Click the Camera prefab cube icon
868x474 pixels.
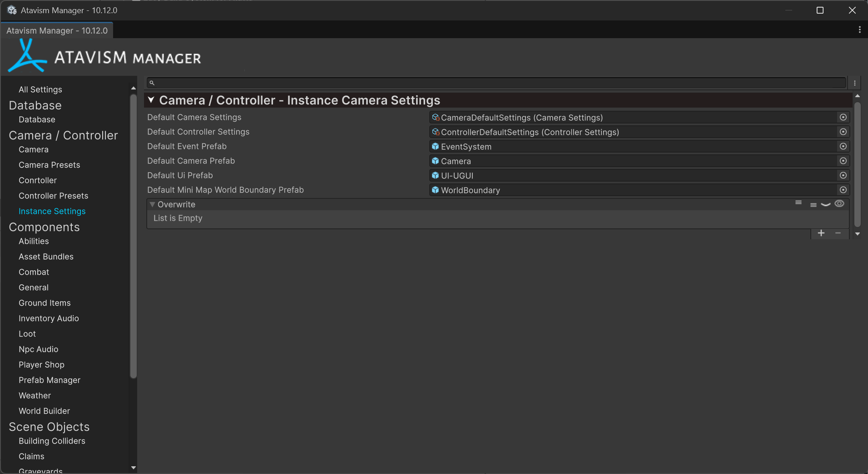[436, 161]
